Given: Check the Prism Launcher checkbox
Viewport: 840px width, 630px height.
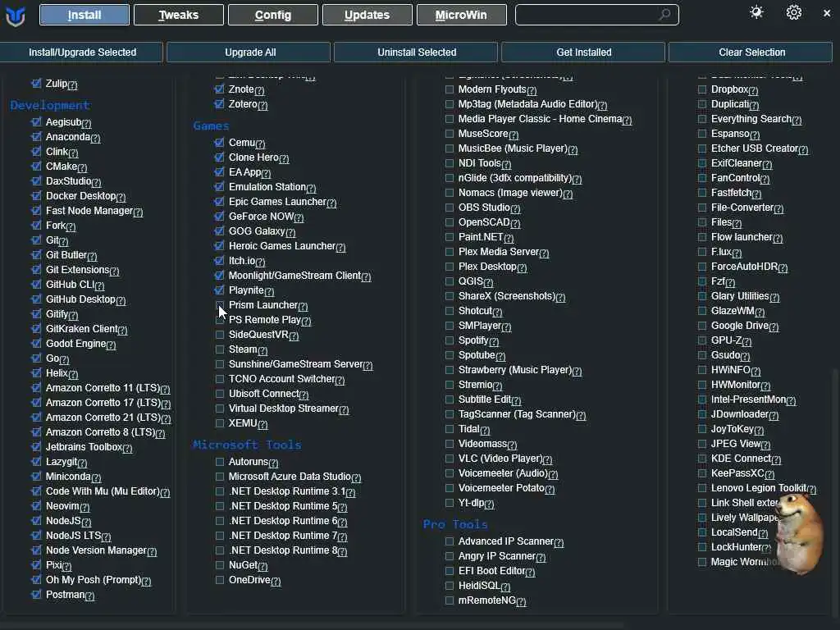Looking at the screenshot, I should point(220,305).
